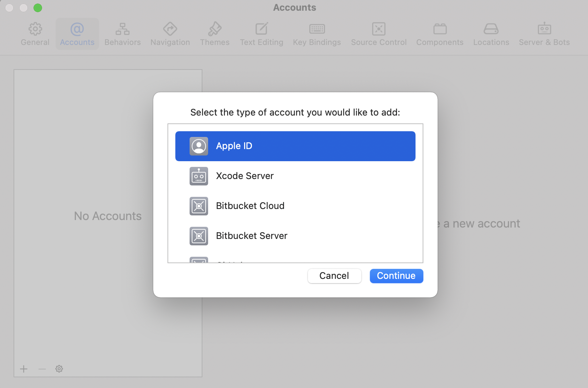Choose Bitbucket Cloud account type
Image resolution: width=588 pixels, height=388 pixels.
click(x=295, y=206)
